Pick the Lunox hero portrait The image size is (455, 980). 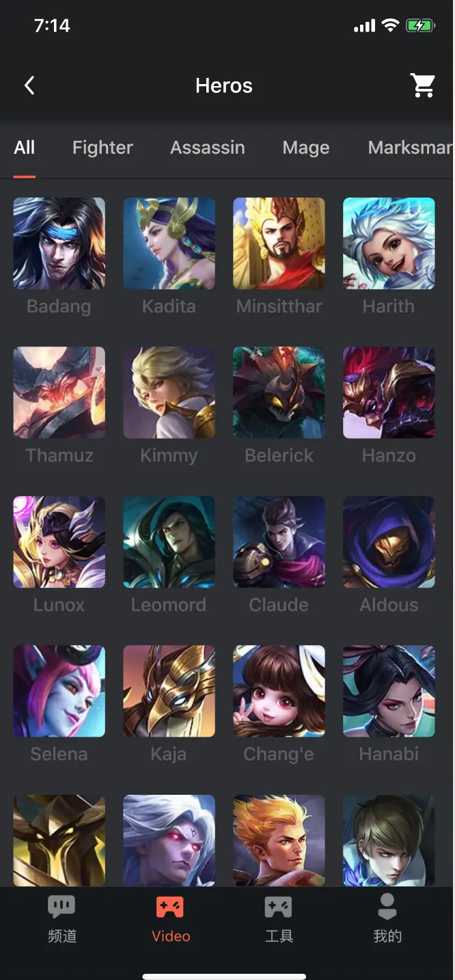[x=59, y=542]
